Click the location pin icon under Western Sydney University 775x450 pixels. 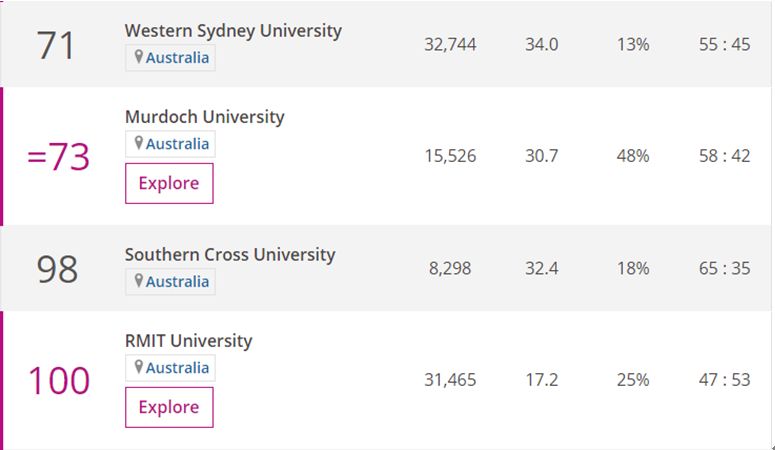click(x=139, y=58)
